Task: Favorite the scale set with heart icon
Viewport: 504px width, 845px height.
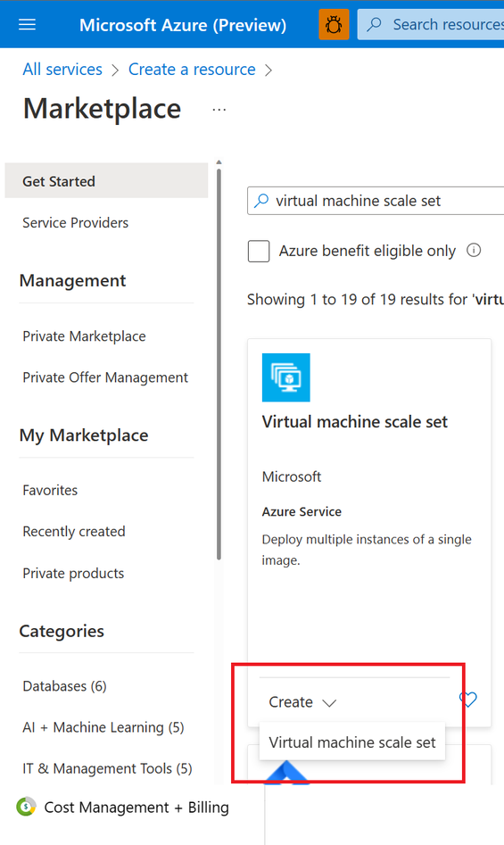Action: [x=468, y=700]
